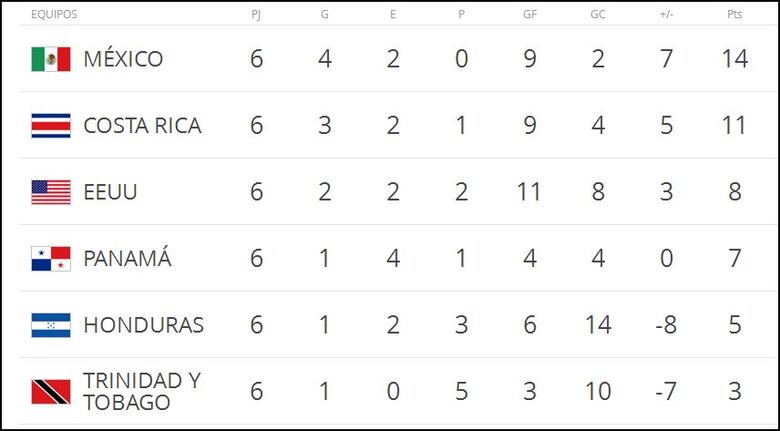Click the EEUU flag icon
This screenshot has height=431, width=780.
(50, 192)
